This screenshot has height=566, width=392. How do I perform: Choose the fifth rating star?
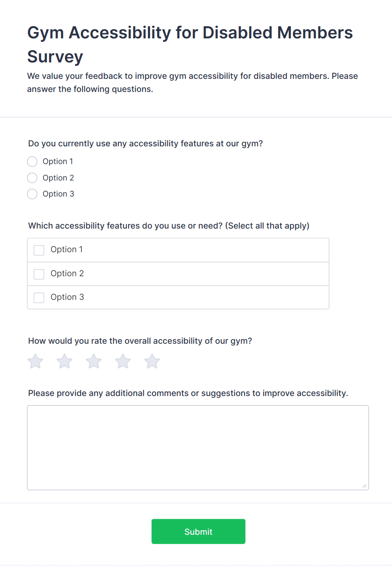coord(152,361)
